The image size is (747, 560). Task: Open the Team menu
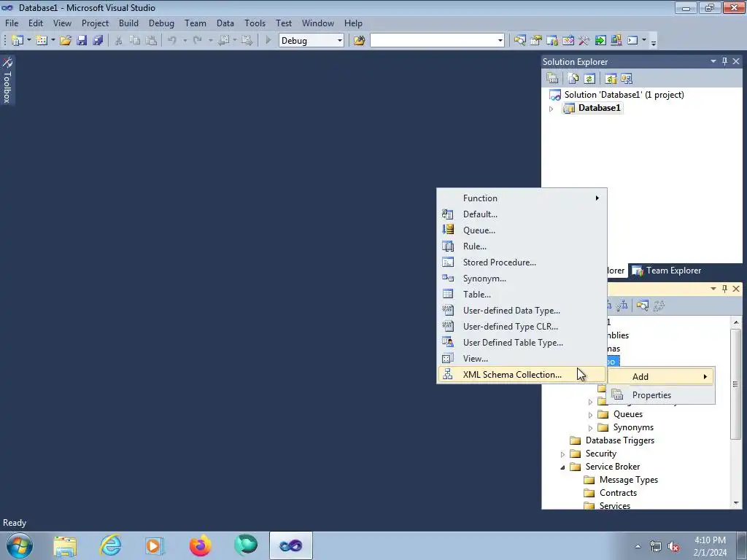[196, 23]
